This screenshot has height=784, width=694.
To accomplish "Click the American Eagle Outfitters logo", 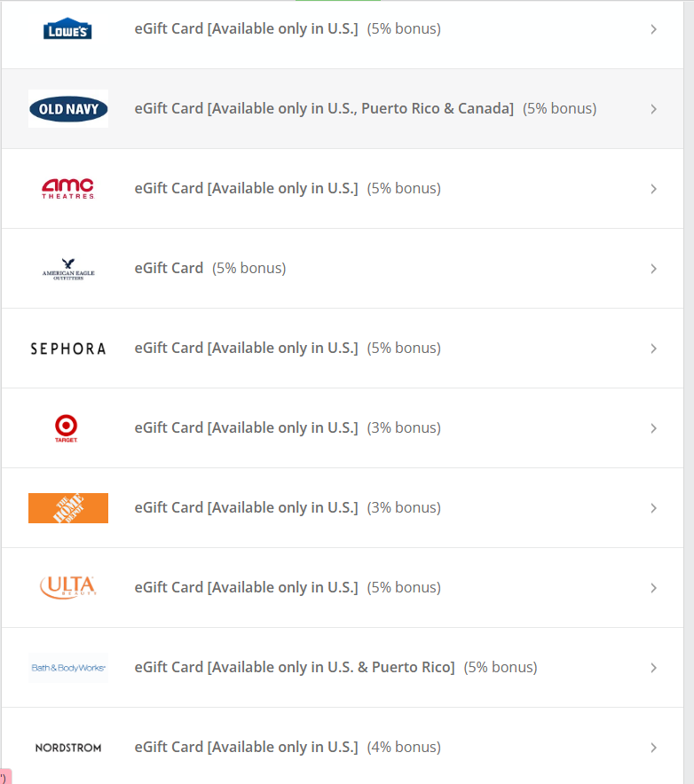I will 68,269.
